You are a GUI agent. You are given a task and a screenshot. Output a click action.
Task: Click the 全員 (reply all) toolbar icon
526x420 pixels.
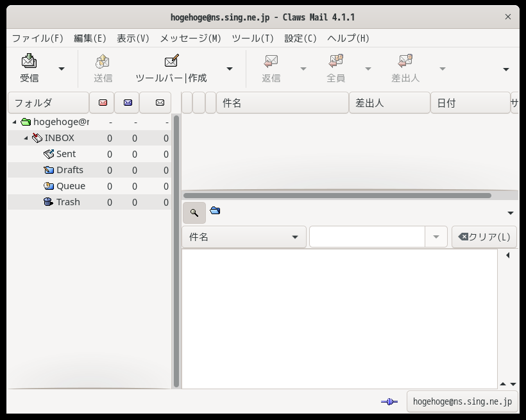click(x=335, y=61)
